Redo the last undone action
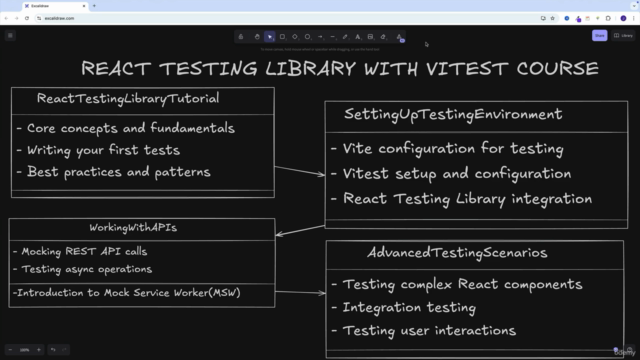Image resolution: width=640 pixels, height=360 pixels. [64, 350]
